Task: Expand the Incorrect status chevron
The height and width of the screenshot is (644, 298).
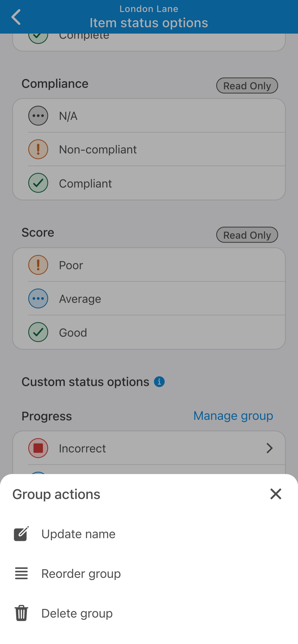Action: (x=269, y=448)
